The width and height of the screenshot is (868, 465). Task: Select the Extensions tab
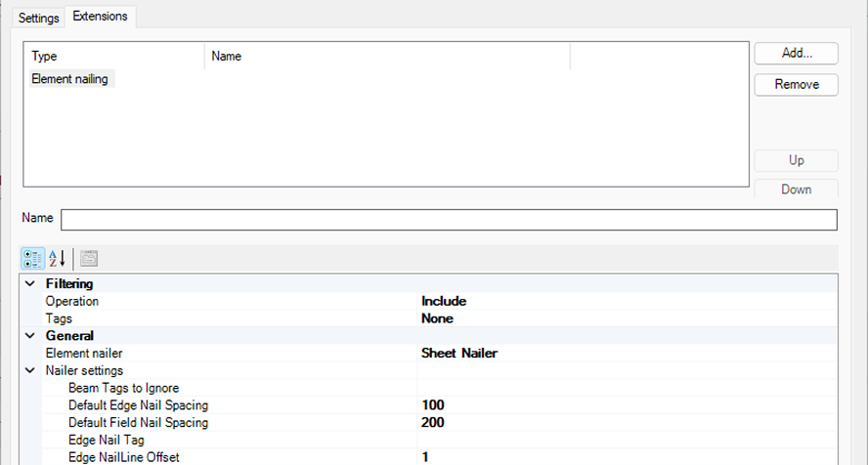coord(101,16)
